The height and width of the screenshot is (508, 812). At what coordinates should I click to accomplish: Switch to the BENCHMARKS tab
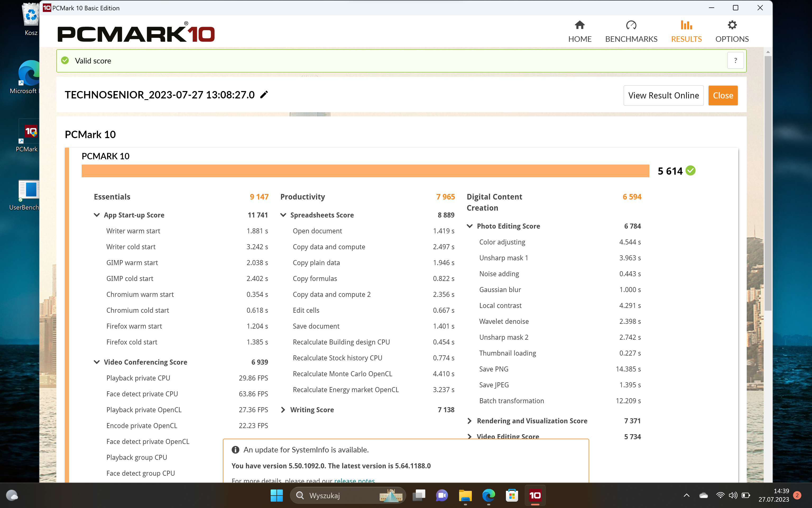click(631, 31)
